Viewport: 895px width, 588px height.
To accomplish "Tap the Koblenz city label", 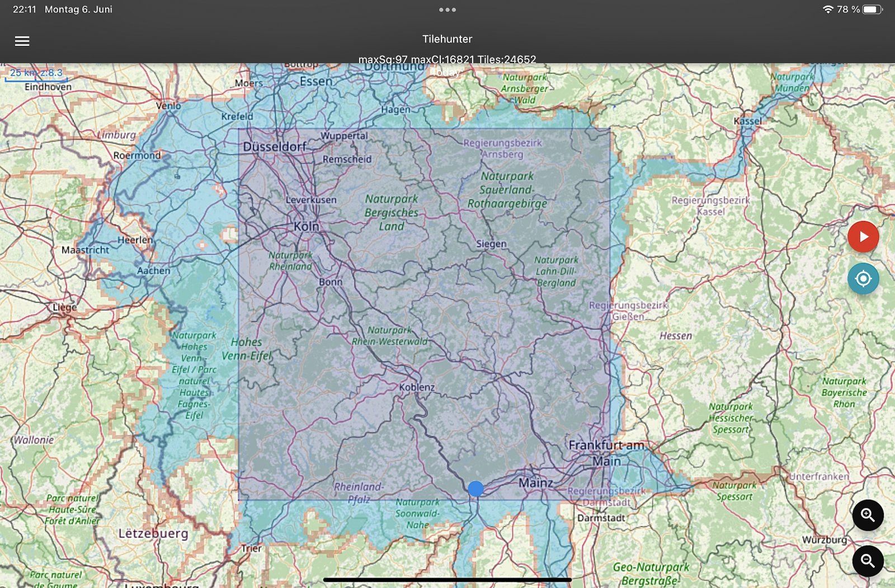I will pos(417,387).
